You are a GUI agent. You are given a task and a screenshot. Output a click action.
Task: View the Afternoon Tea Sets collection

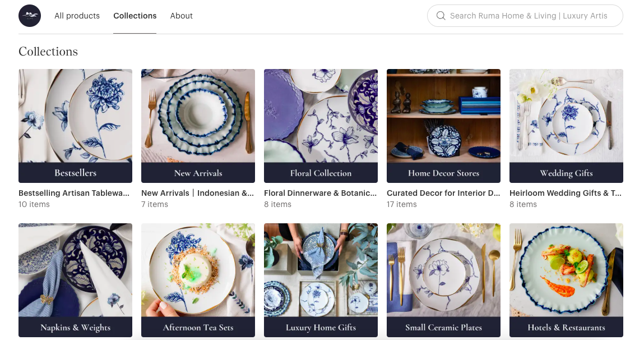click(198, 280)
